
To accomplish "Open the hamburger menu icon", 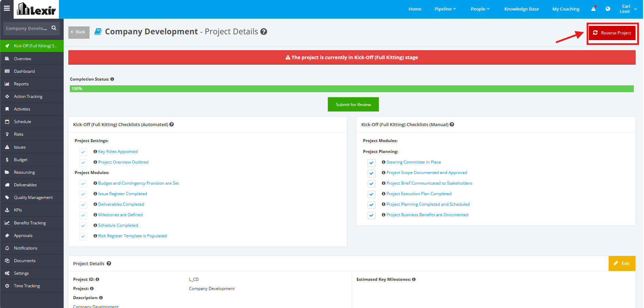I will (x=7, y=8).
